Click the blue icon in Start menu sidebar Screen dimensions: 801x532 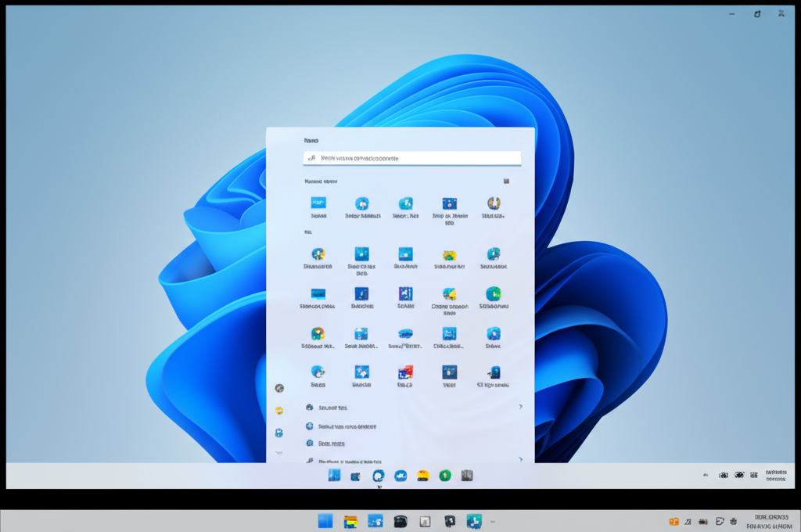279,433
